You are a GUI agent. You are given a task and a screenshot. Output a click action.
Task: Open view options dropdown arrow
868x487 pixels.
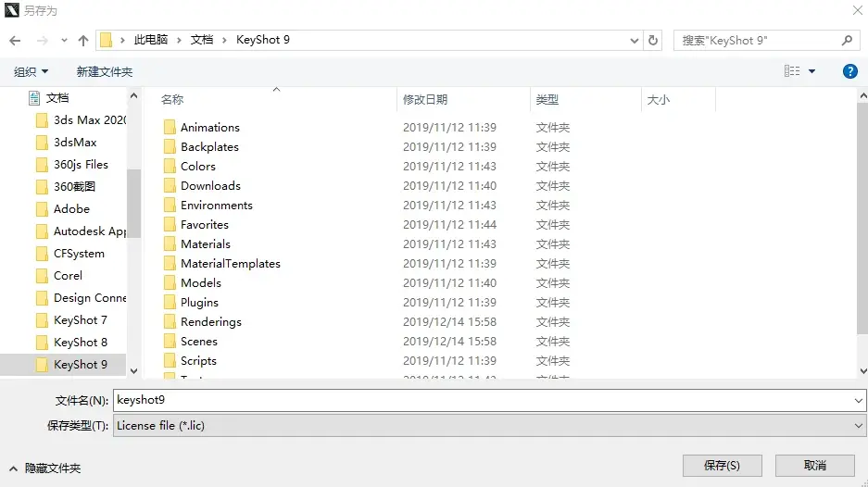[812, 71]
